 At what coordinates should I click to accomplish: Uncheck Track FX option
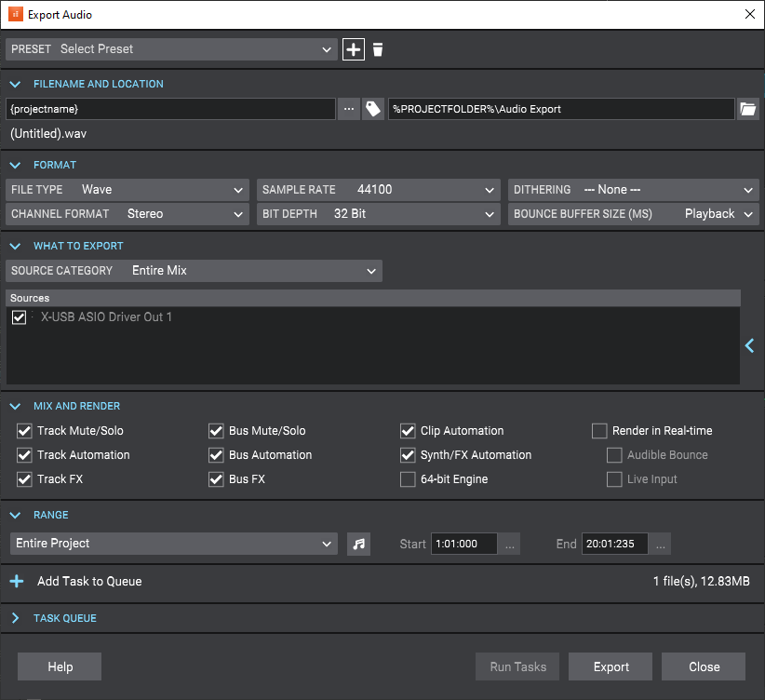(24, 479)
